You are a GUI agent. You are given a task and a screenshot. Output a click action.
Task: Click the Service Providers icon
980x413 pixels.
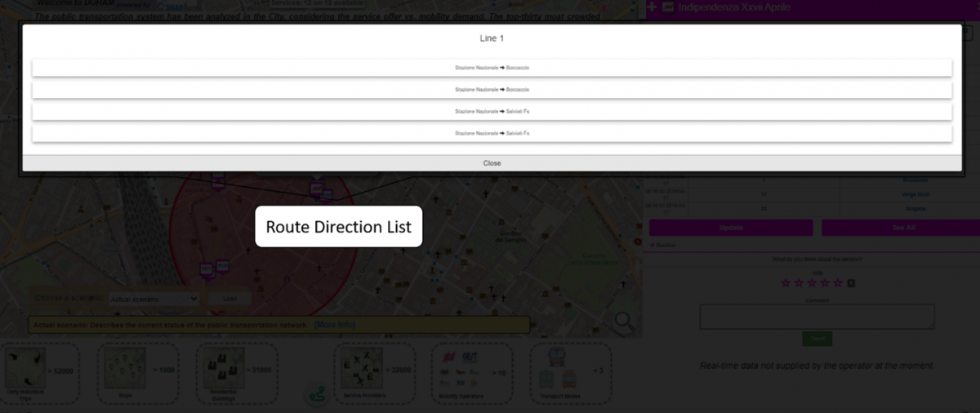(x=358, y=370)
